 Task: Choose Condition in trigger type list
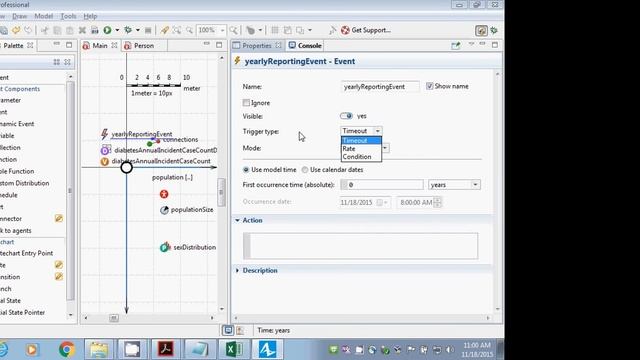click(361, 157)
